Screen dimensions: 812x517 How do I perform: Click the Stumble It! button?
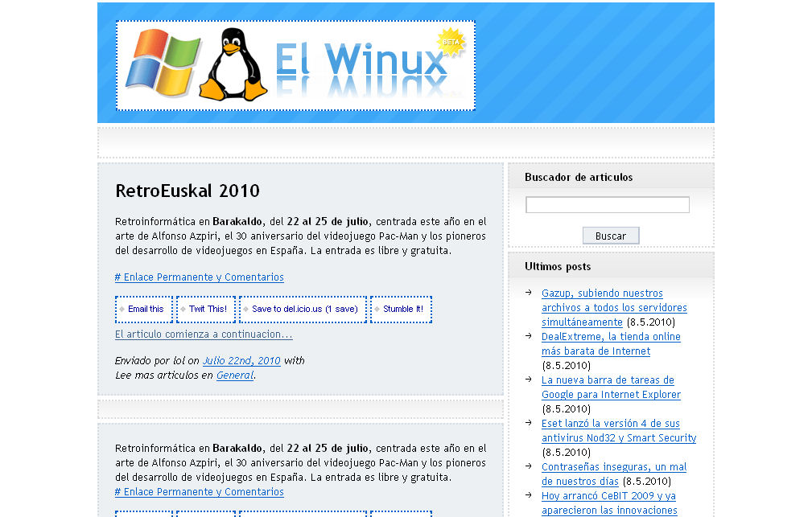tap(402, 310)
